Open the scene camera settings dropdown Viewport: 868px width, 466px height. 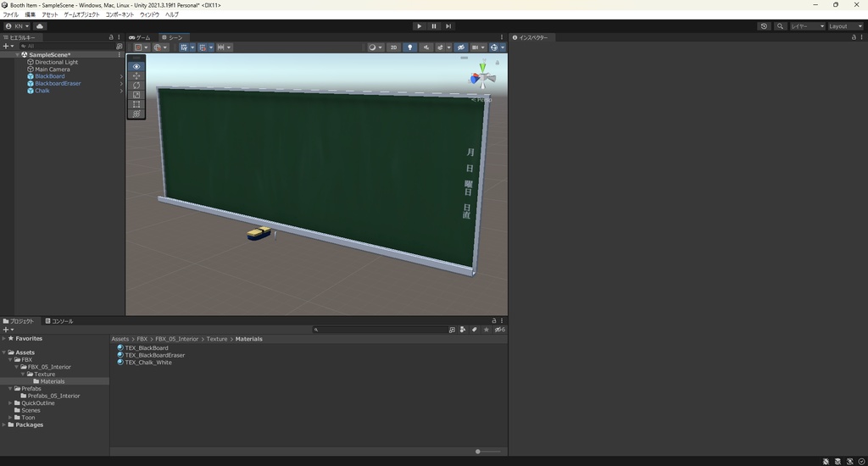tap(478, 47)
